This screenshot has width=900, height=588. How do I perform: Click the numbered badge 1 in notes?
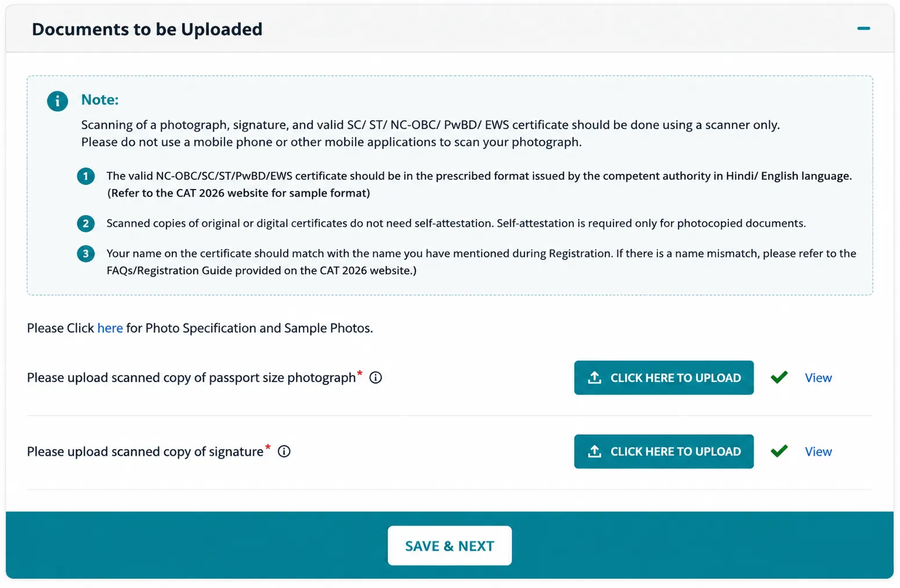(x=86, y=176)
